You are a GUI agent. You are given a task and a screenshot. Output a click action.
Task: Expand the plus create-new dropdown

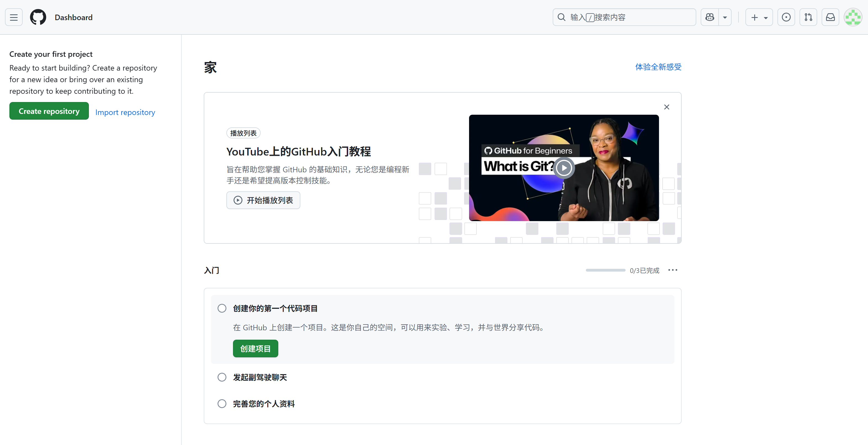759,17
